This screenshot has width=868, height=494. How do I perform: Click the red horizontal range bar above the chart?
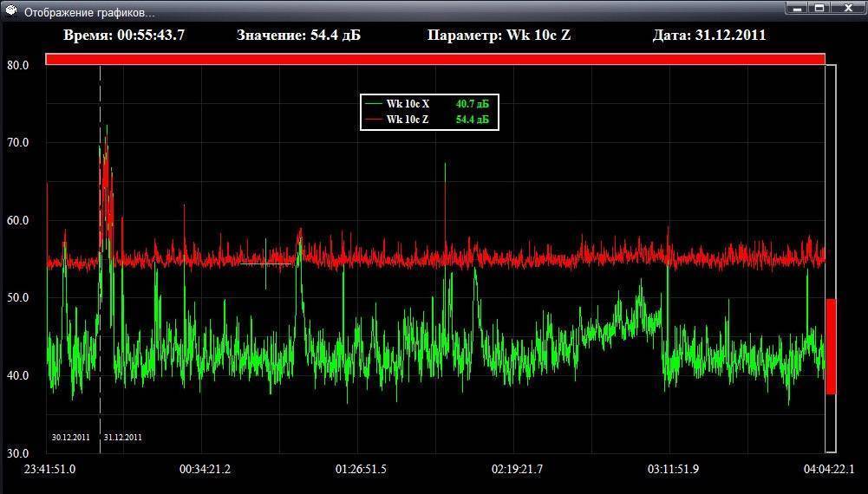(435, 59)
